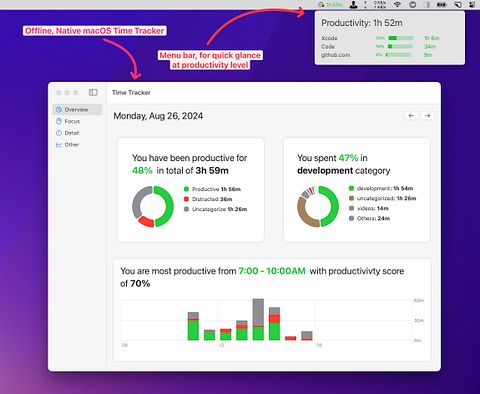Image resolution: width=480 pixels, height=394 pixels.
Task: Click the time tracker menu bar icon
Action: (x=331, y=4)
